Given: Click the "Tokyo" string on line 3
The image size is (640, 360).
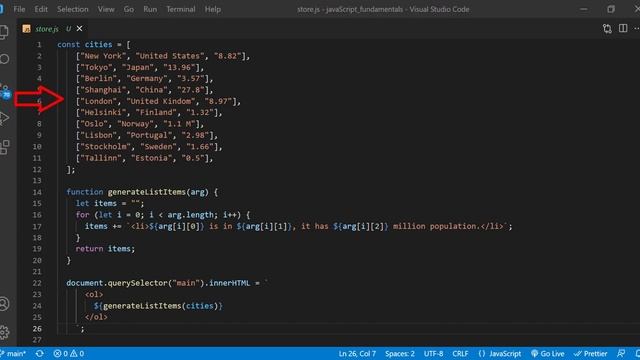Looking at the screenshot, I should (96, 67).
